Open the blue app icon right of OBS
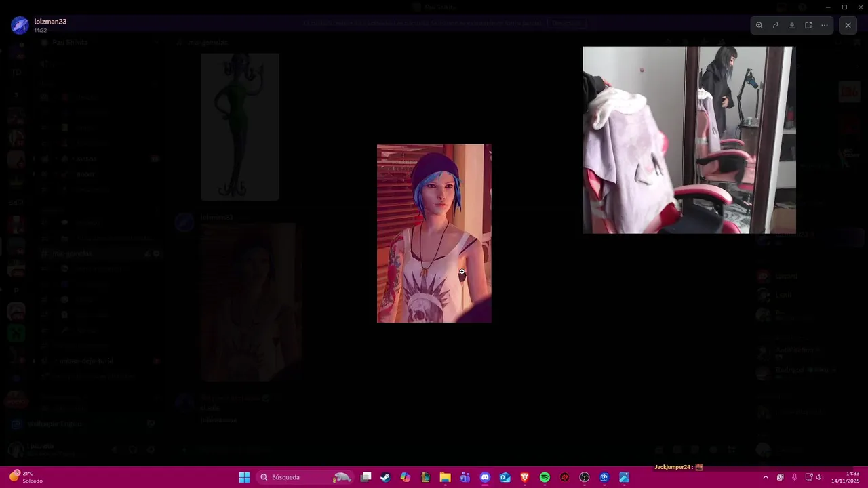Screen dimensions: 868x488 coord(604,477)
